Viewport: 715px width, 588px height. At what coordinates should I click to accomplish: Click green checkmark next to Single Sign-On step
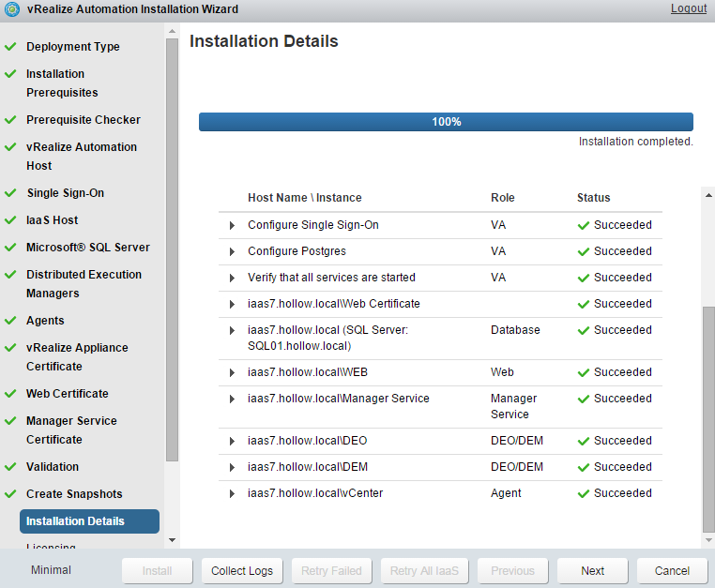(x=10, y=193)
